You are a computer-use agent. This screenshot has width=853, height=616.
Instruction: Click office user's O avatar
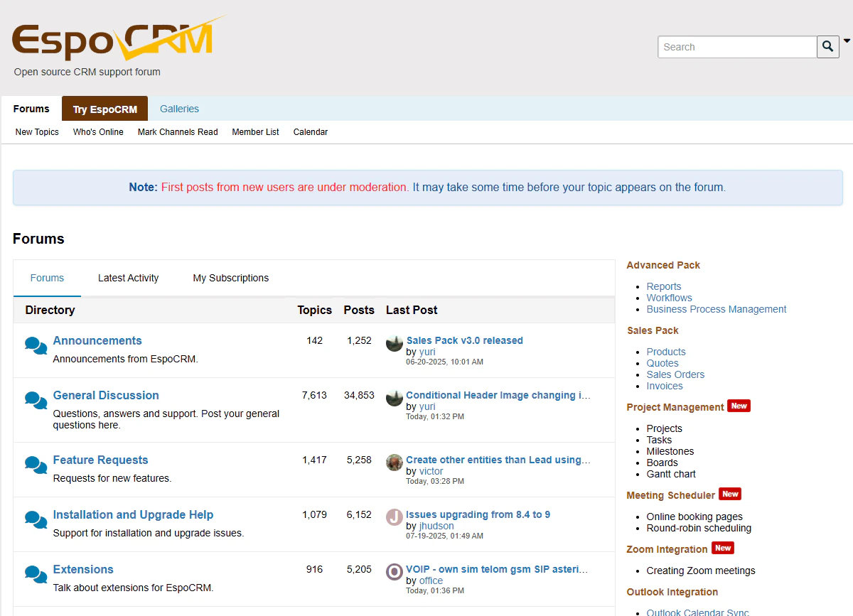395,572
